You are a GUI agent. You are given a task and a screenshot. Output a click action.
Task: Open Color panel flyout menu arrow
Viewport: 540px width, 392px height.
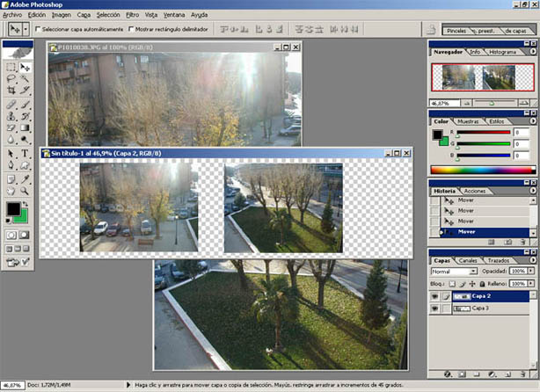tap(533, 121)
